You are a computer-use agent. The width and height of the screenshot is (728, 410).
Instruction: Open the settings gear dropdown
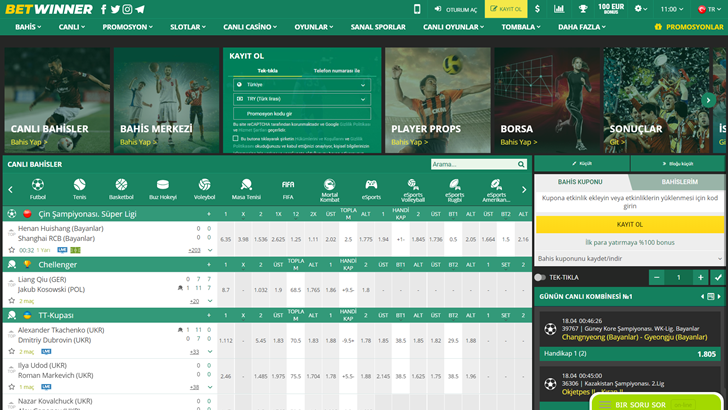[641, 9]
